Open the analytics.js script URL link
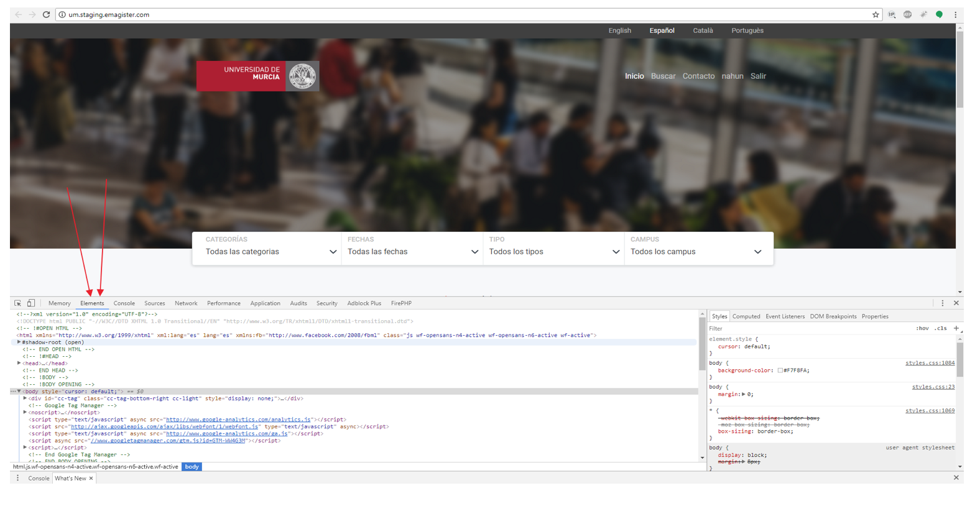980x506 pixels. tap(238, 420)
